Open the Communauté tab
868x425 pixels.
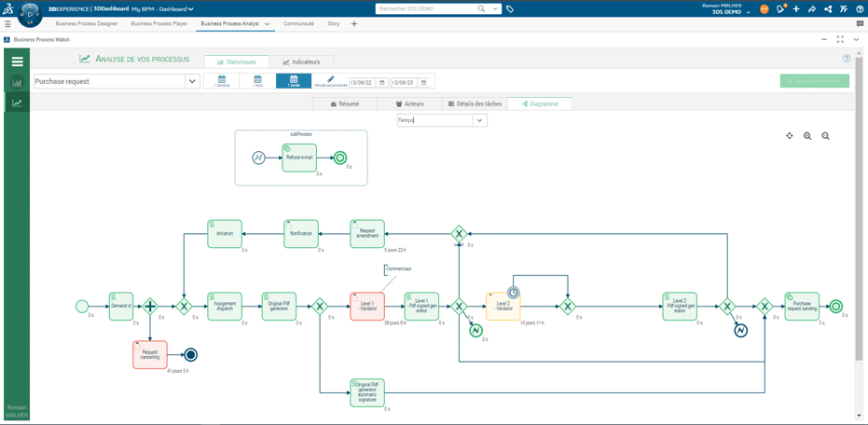tap(299, 24)
